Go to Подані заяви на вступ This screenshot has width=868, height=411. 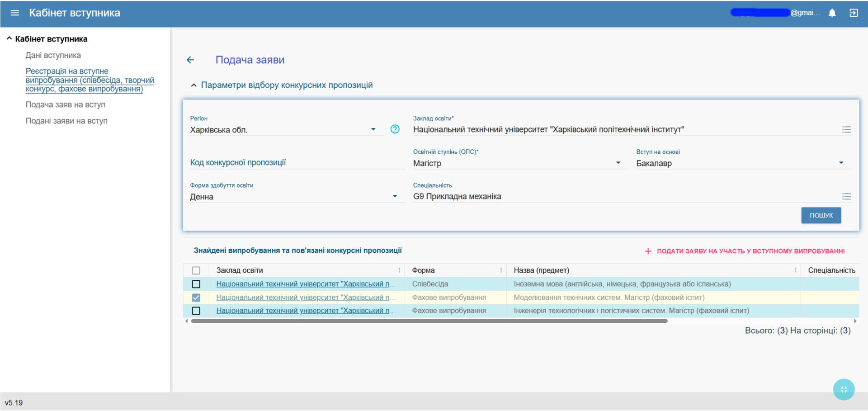click(x=66, y=121)
